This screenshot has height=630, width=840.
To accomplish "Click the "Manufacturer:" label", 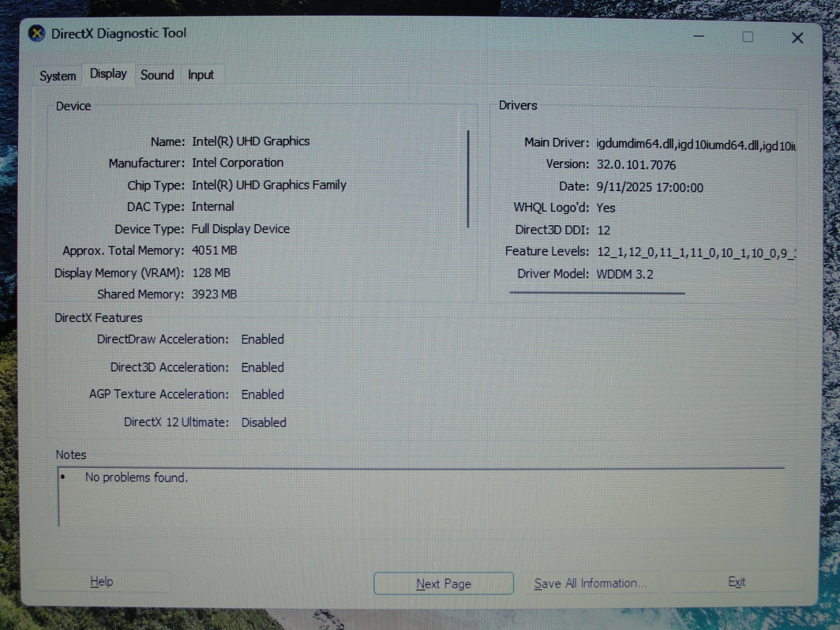I will (146, 163).
